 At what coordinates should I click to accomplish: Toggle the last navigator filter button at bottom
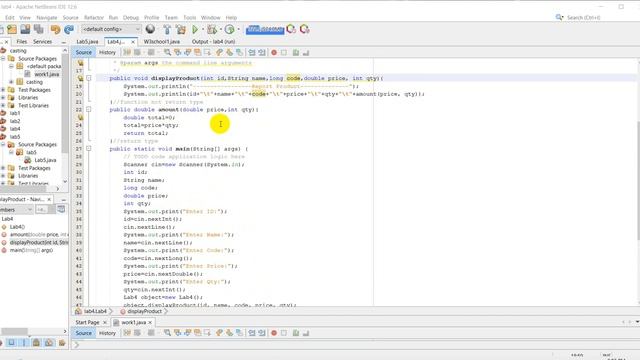62,343
